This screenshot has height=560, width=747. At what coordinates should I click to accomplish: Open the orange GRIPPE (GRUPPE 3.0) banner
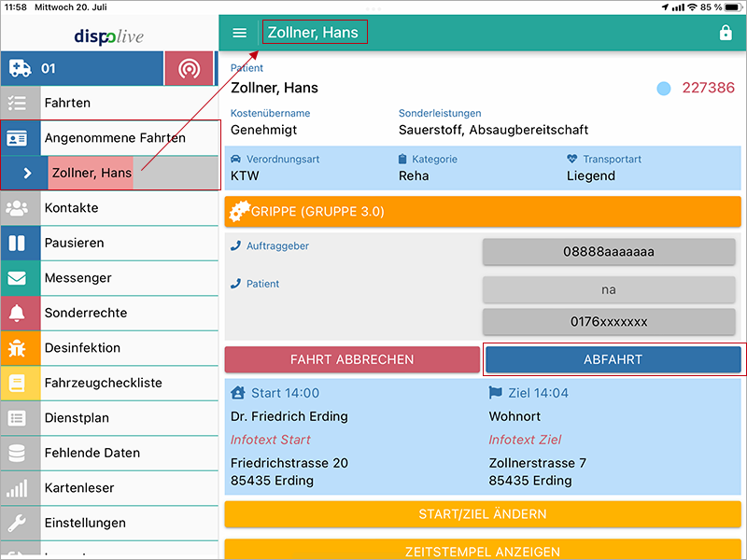pos(483,212)
